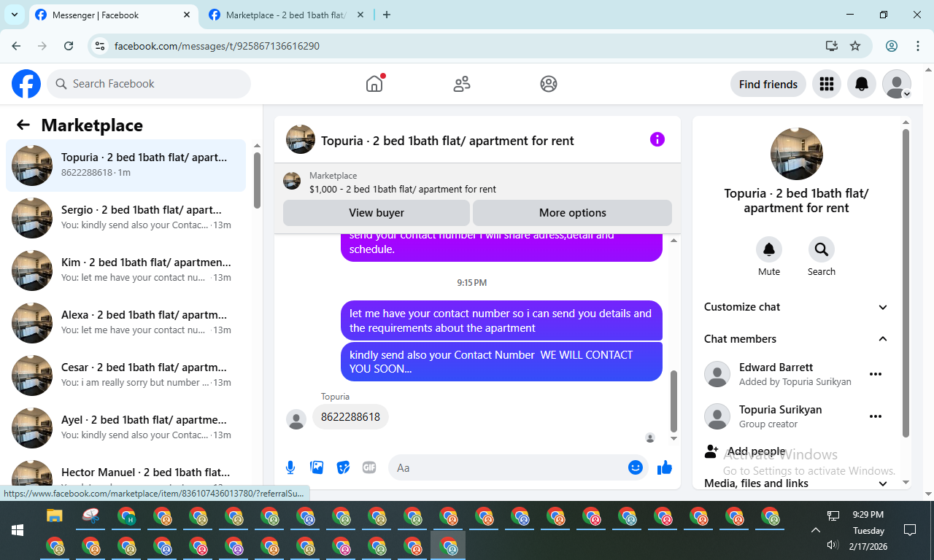Screen dimensions: 934x560
Task: Open a new browser tab
Action: point(387,15)
